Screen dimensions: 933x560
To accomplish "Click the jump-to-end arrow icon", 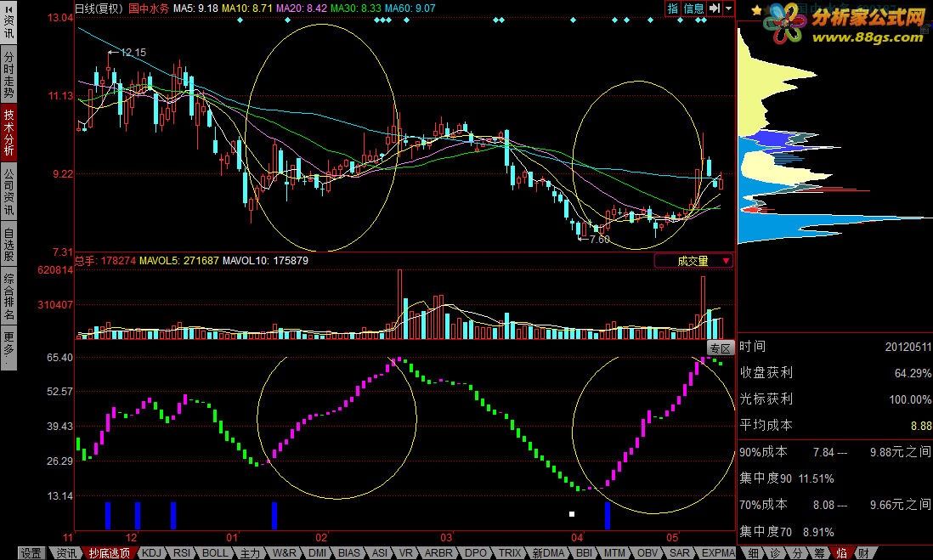I will (715, 8).
